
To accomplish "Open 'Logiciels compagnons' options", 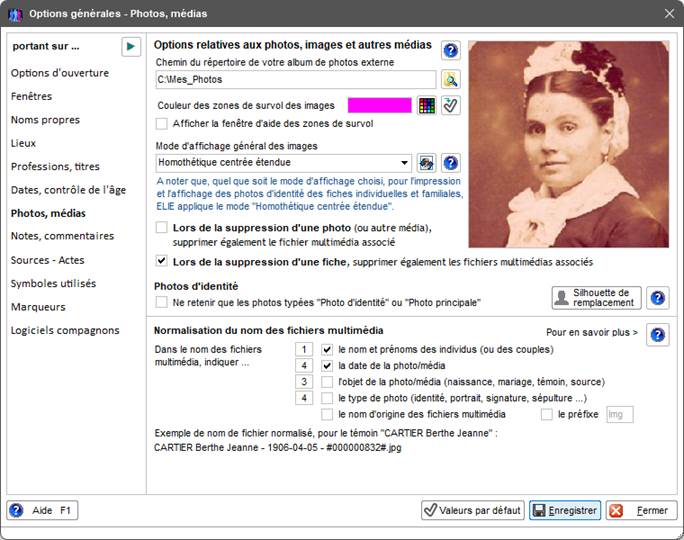I will [x=65, y=331].
